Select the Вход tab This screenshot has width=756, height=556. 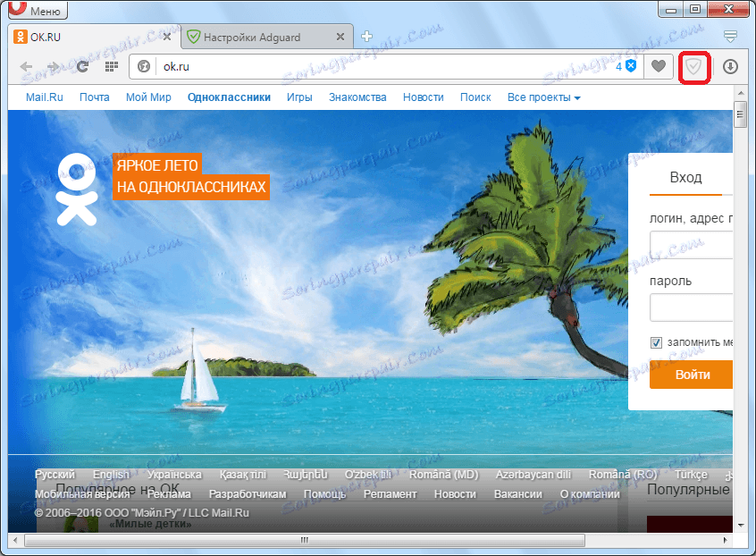(x=685, y=178)
